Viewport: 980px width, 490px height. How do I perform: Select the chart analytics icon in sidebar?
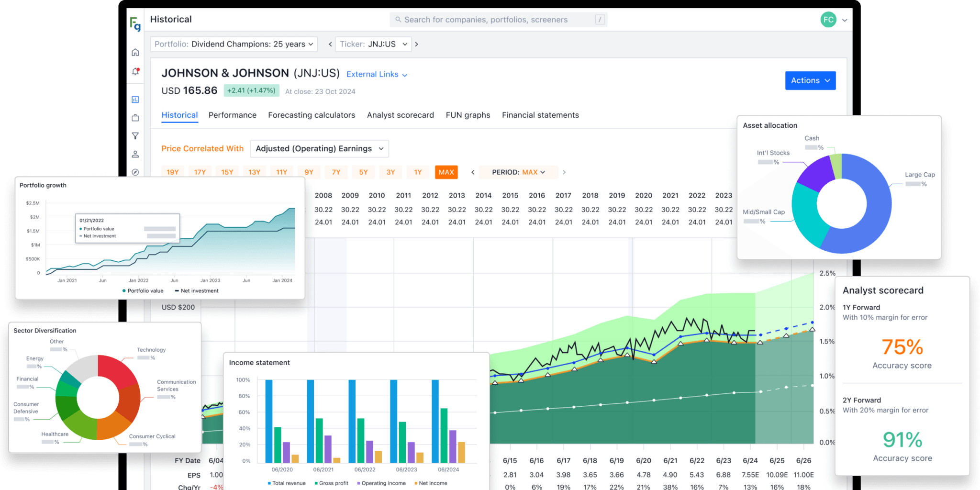coord(135,99)
